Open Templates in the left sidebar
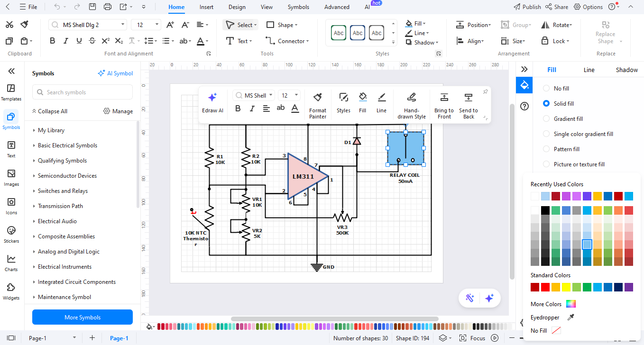 coord(11,92)
